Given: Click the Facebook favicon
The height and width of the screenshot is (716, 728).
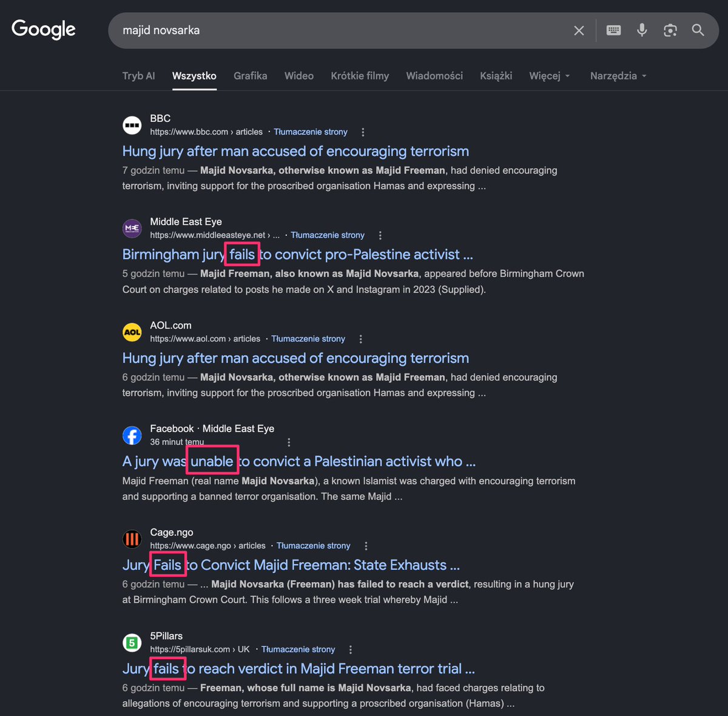Looking at the screenshot, I should pyautogui.click(x=132, y=435).
